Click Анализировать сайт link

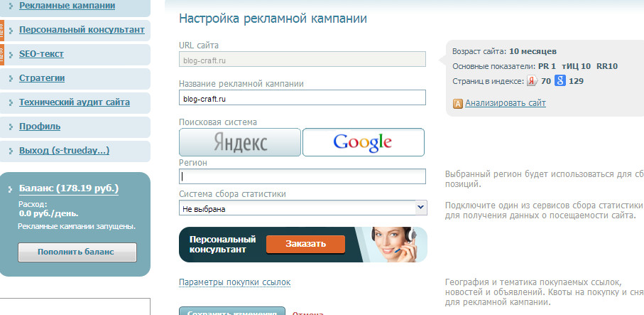coord(505,103)
